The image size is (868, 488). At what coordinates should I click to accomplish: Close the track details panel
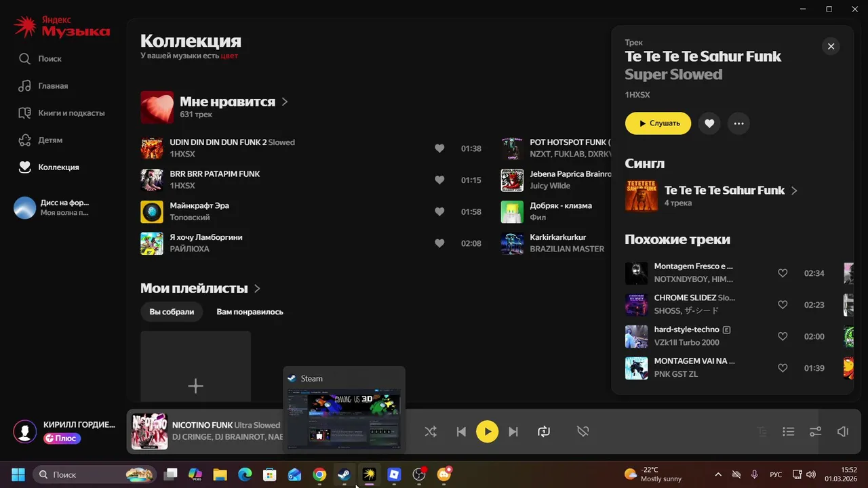(x=831, y=46)
